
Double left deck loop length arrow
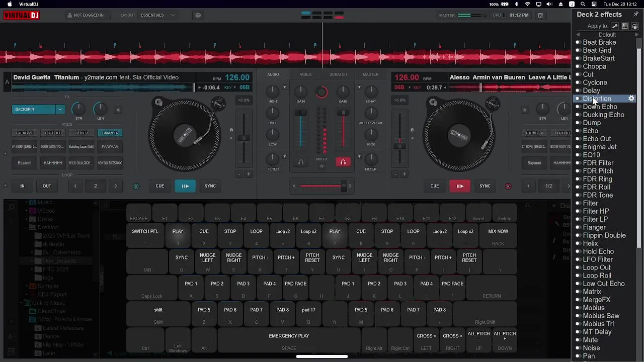tap(115, 186)
